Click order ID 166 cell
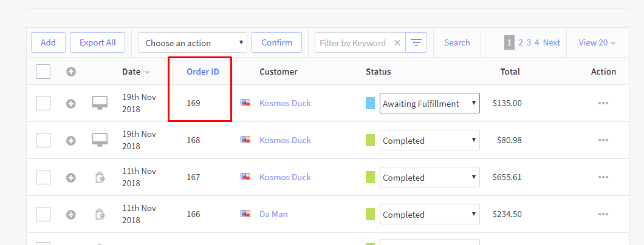644x245 pixels. click(x=193, y=214)
